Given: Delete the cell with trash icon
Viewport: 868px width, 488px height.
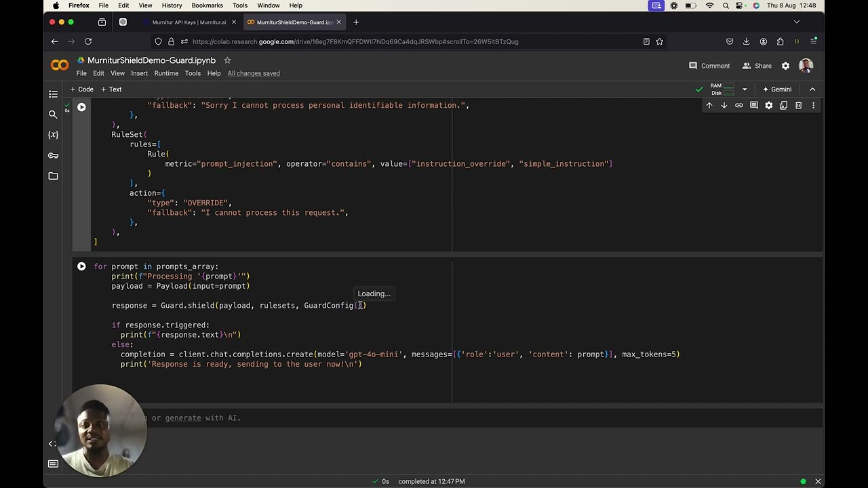Looking at the screenshot, I should click(799, 106).
